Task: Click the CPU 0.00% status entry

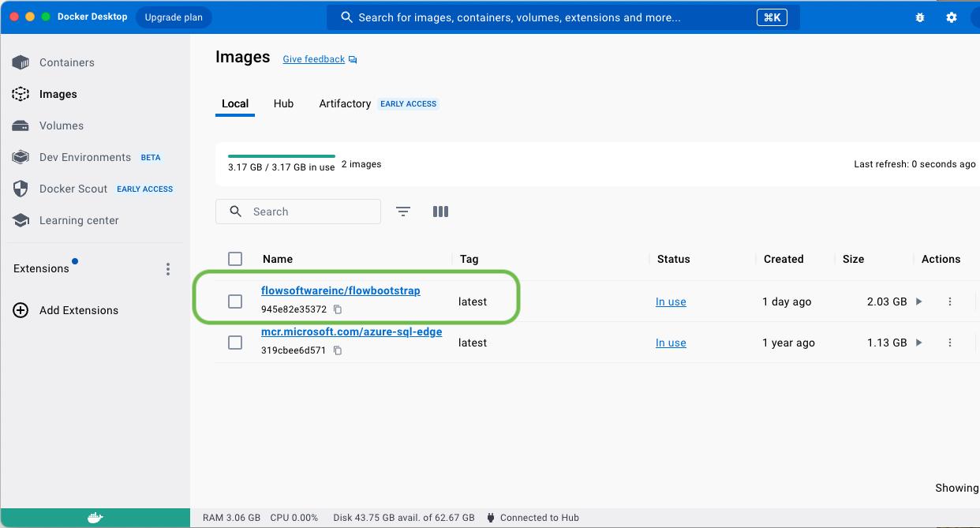Action: click(x=294, y=518)
